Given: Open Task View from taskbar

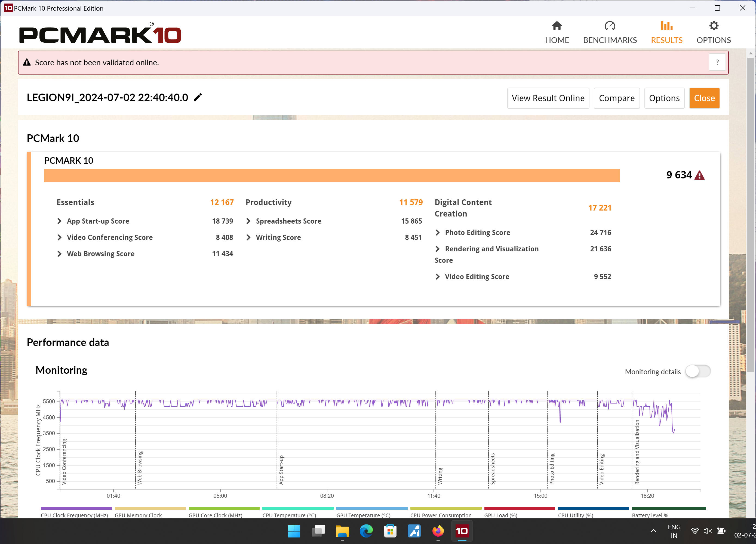Looking at the screenshot, I should pos(318,531).
